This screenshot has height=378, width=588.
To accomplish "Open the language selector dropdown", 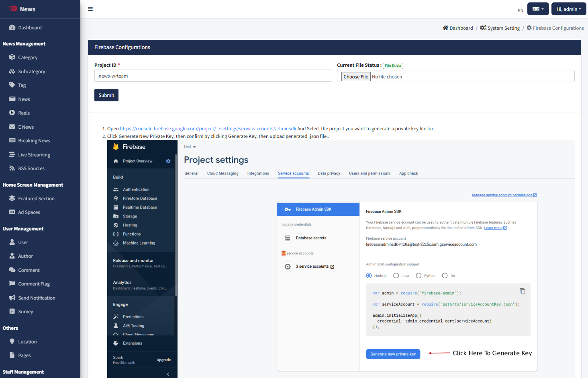I will point(538,9).
